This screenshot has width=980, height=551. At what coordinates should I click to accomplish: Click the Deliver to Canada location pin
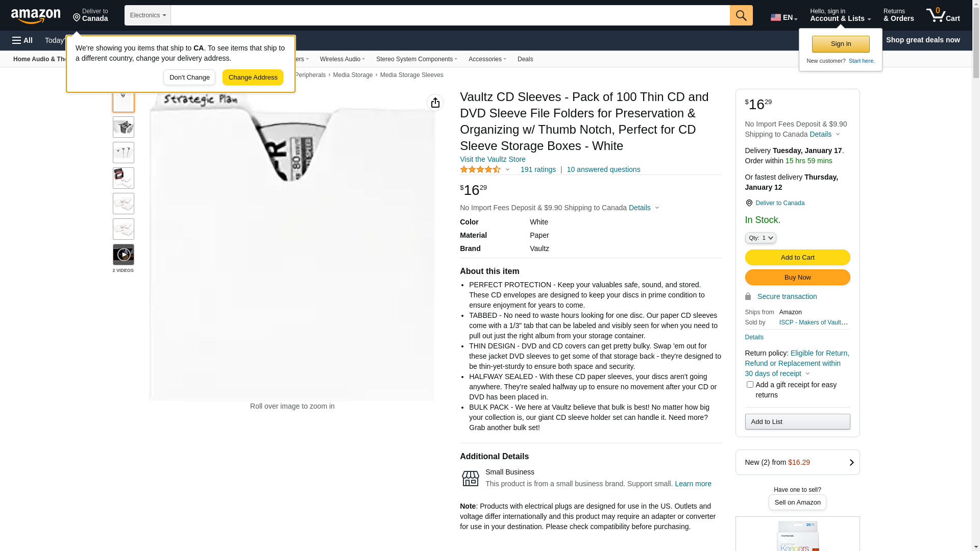pyautogui.click(x=749, y=203)
